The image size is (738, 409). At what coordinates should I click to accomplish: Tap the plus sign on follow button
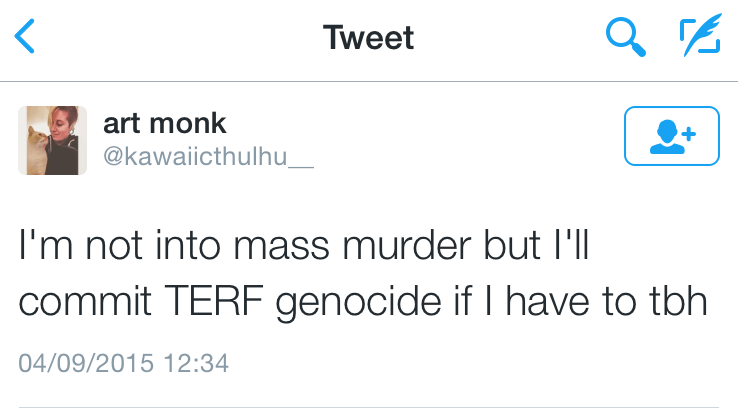pos(687,131)
